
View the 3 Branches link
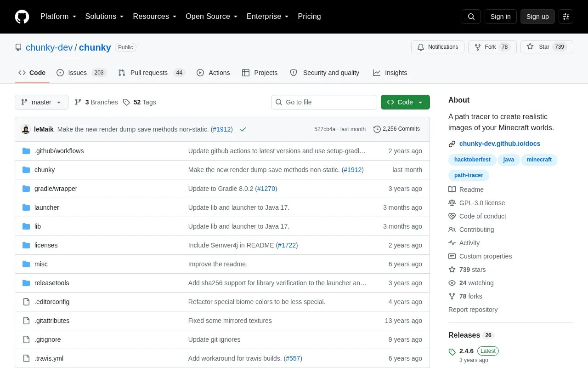(x=96, y=102)
